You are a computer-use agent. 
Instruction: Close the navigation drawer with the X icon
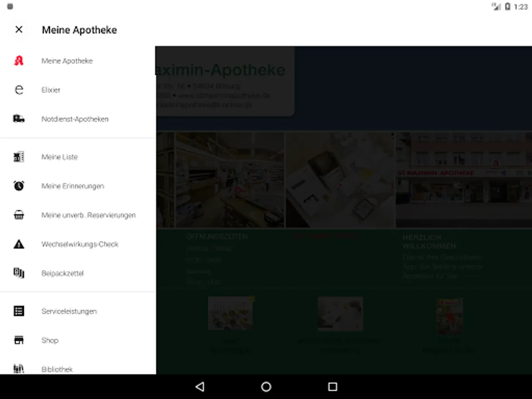click(x=19, y=30)
